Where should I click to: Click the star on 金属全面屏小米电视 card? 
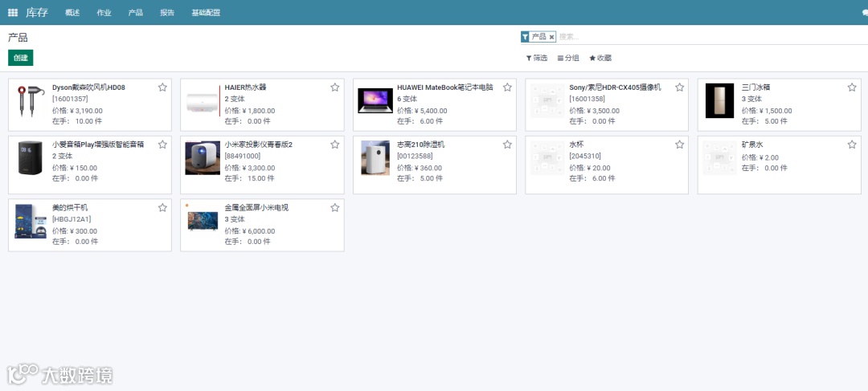click(x=335, y=208)
